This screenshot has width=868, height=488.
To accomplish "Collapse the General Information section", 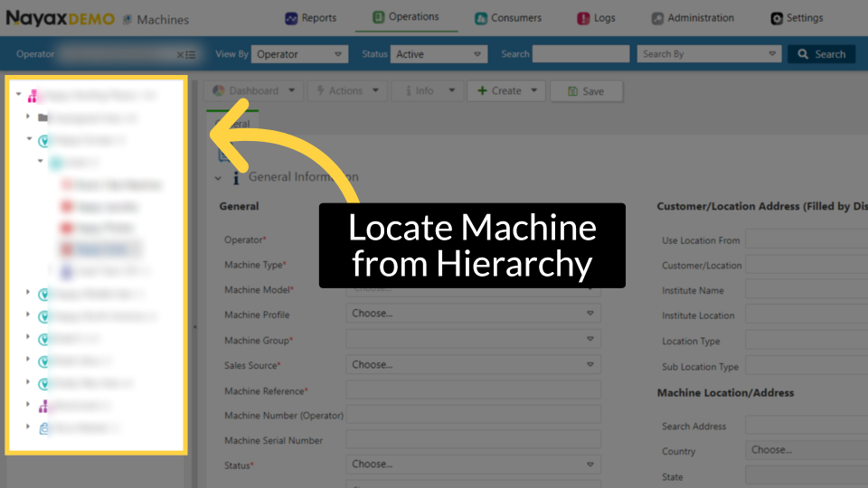I will 218,178.
